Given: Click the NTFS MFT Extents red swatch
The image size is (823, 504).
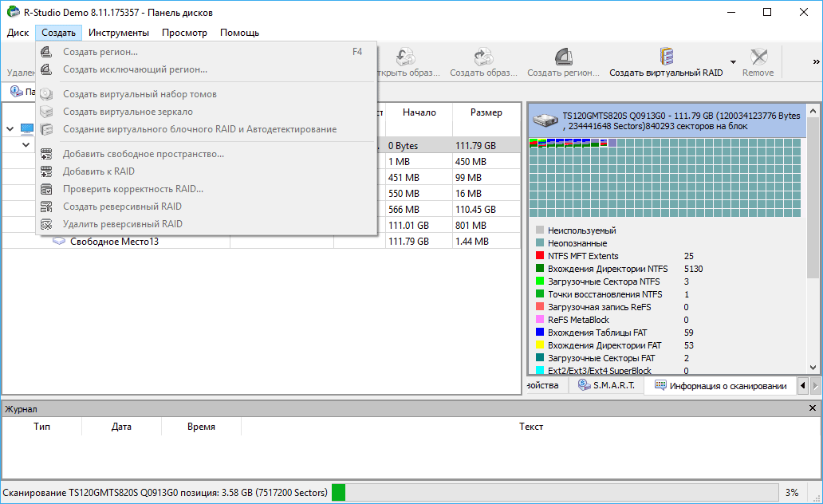Looking at the screenshot, I should (x=540, y=256).
